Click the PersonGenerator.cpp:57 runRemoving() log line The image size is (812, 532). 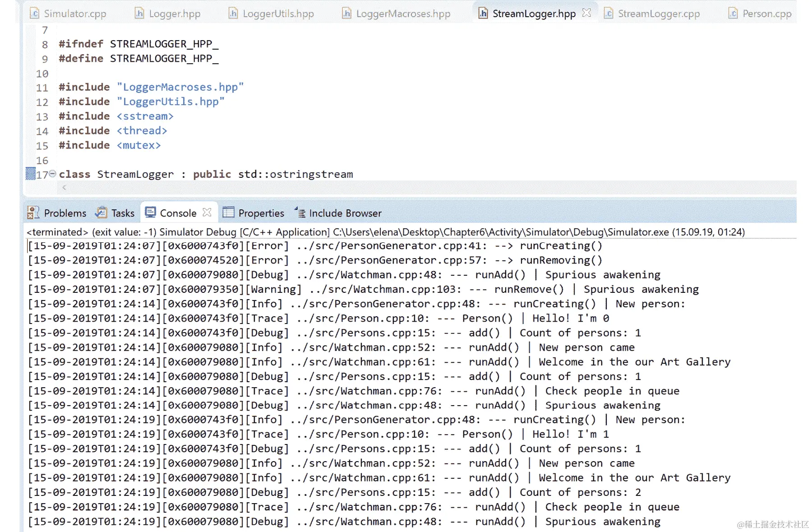click(315, 260)
